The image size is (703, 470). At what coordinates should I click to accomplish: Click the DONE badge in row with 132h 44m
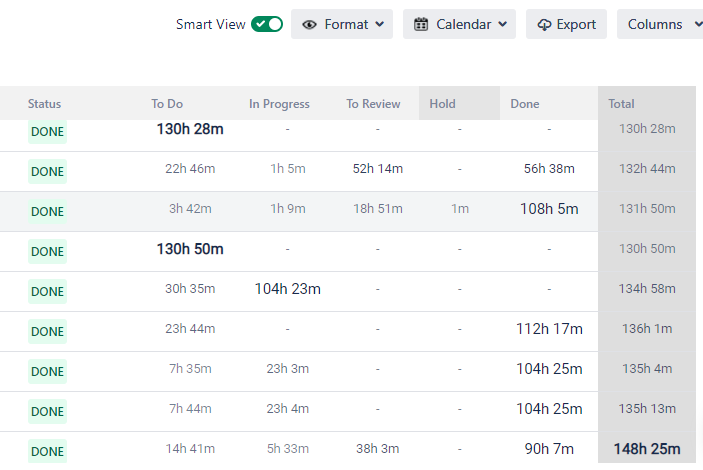[48, 171]
